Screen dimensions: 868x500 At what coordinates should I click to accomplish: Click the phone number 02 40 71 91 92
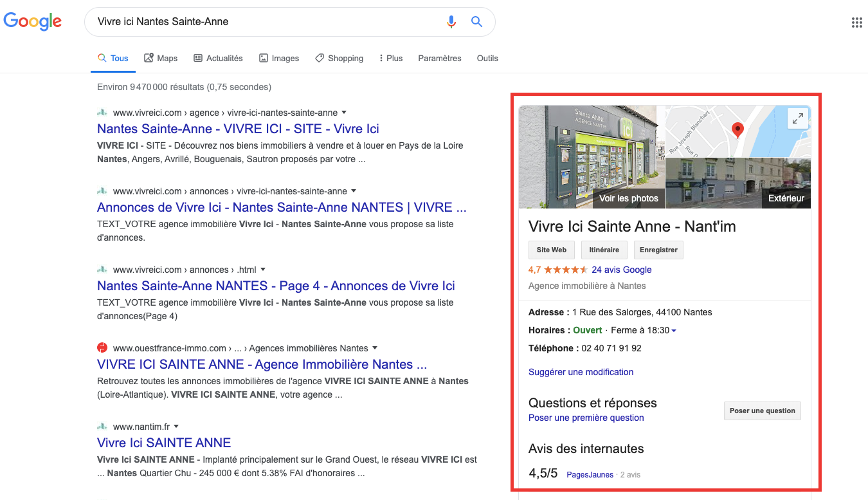click(x=611, y=348)
